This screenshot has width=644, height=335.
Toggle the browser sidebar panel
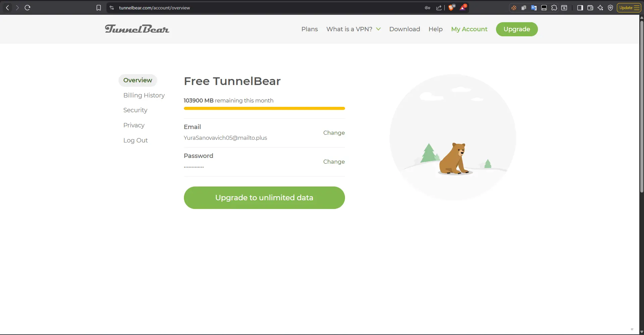tap(580, 8)
